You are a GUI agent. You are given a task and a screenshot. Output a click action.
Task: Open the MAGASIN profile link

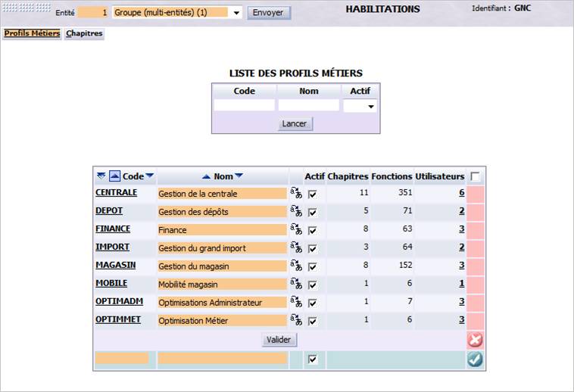pyautogui.click(x=116, y=265)
